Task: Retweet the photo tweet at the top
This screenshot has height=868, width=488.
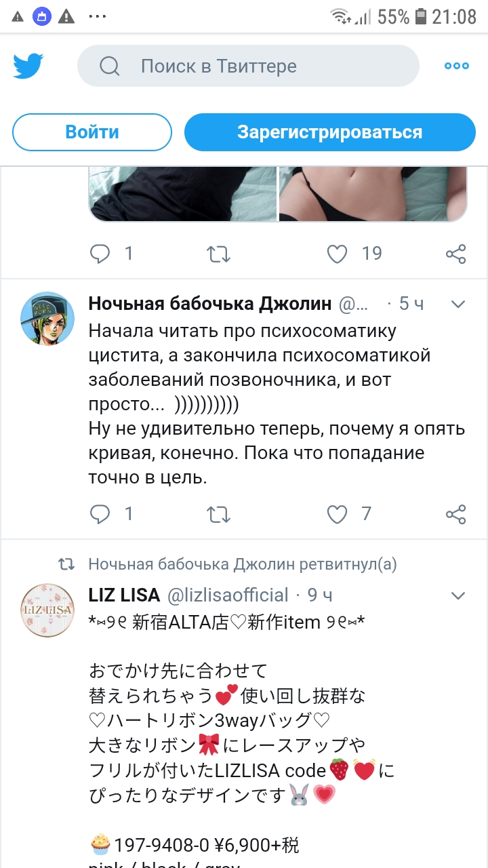Action: pos(218,254)
